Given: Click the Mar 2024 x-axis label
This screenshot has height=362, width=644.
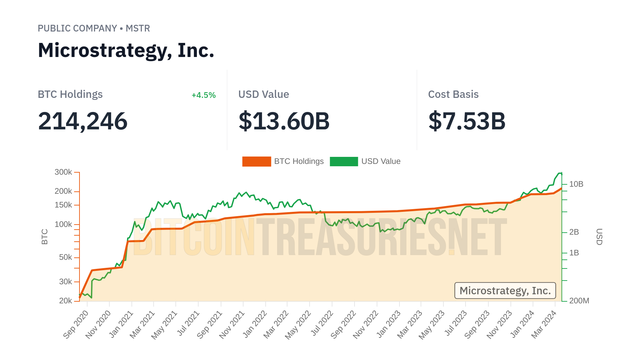Looking at the screenshot, I should (544, 324).
